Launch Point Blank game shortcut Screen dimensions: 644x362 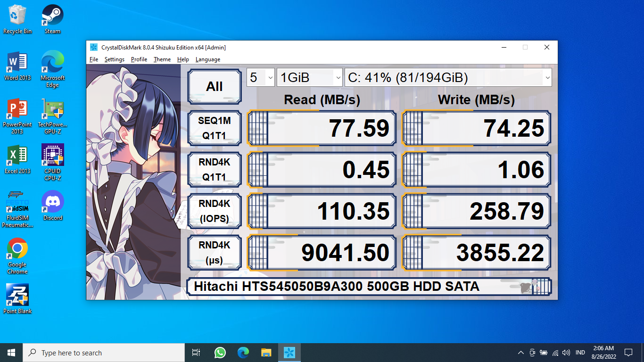click(17, 299)
